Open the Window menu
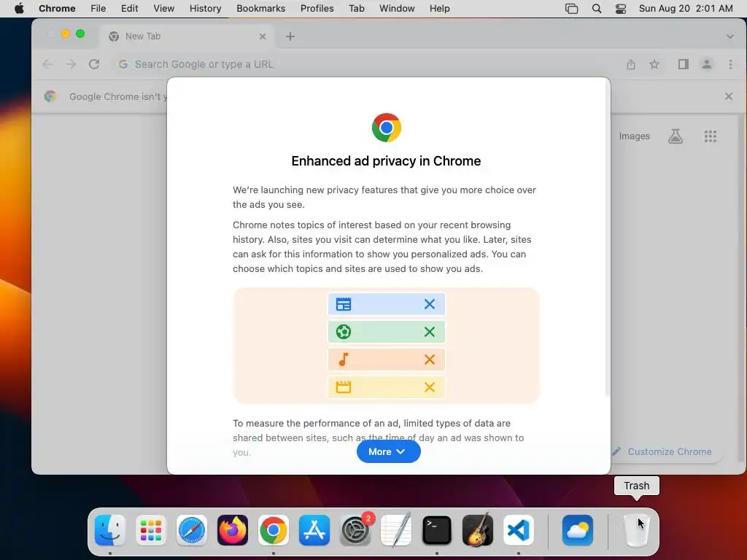747x560 pixels. [x=397, y=8]
